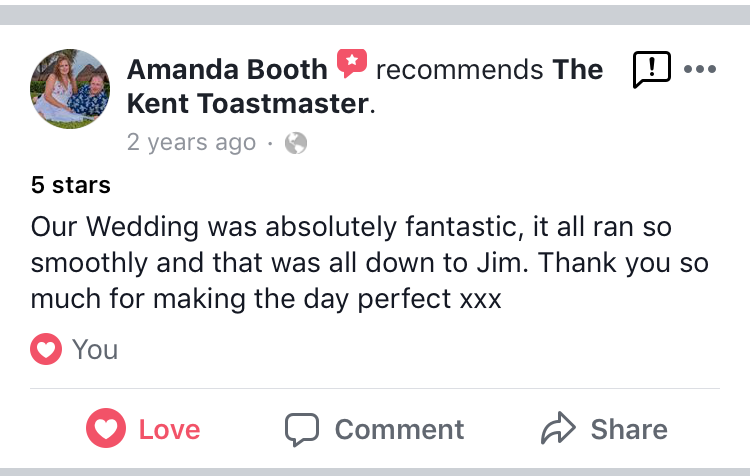Image resolution: width=750 pixels, height=476 pixels.
Task: Click the 'much for making the day perfect' line
Action: (x=266, y=299)
